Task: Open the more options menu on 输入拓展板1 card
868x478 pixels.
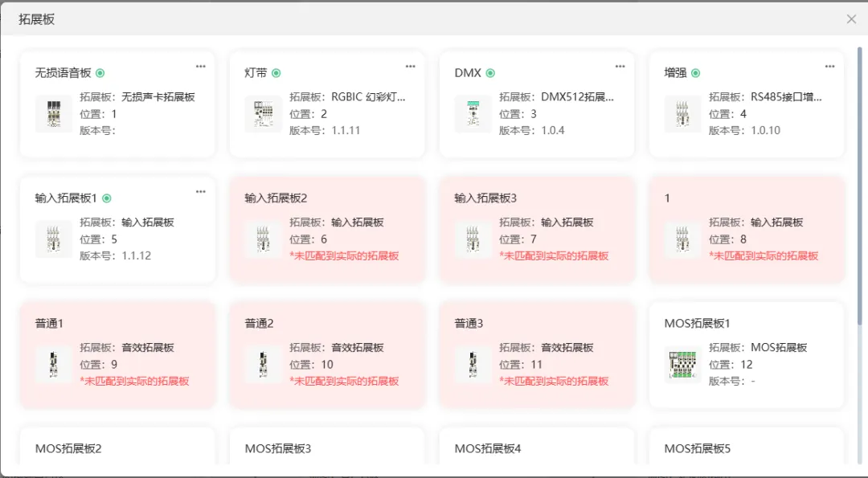Action: [200, 192]
